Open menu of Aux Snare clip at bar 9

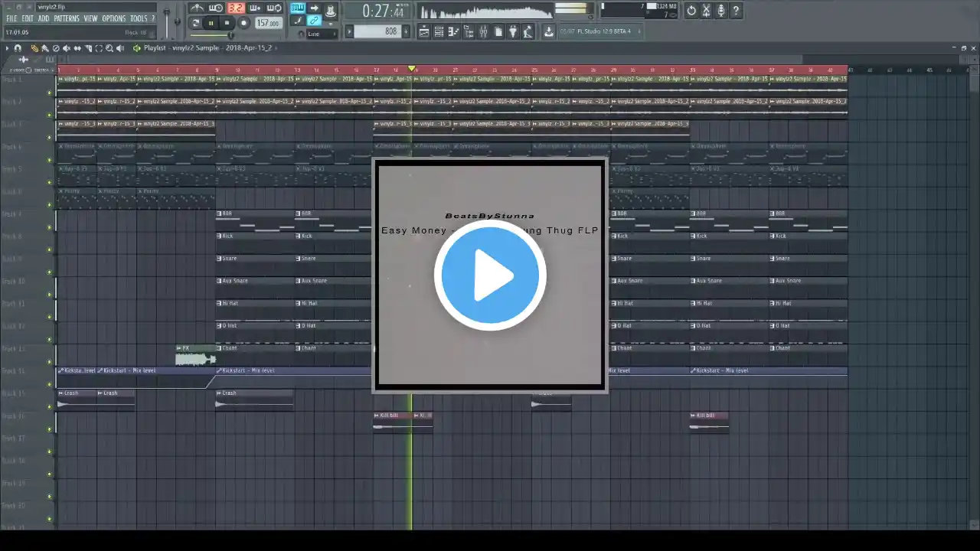tap(220, 281)
